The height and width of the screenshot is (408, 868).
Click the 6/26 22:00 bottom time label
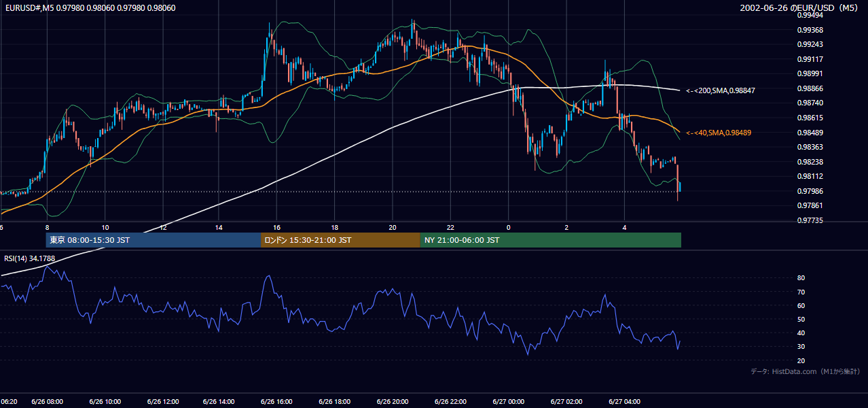click(x=450, y=402)
